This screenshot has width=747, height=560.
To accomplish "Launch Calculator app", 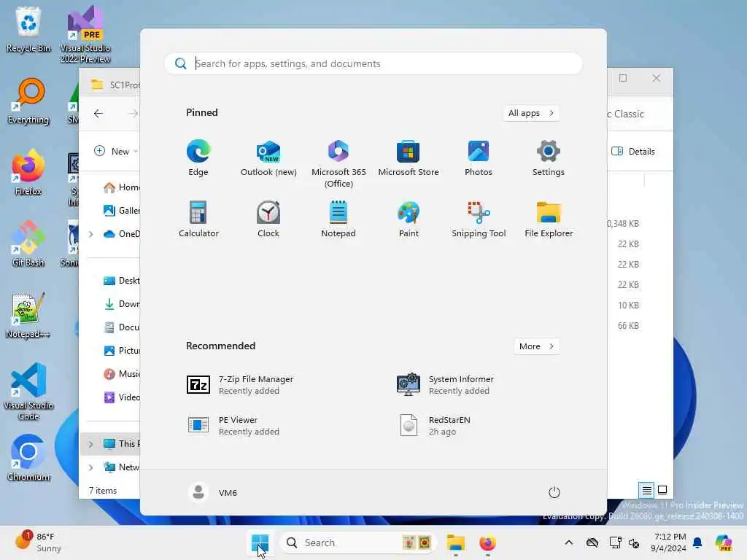I will point(198,219).
